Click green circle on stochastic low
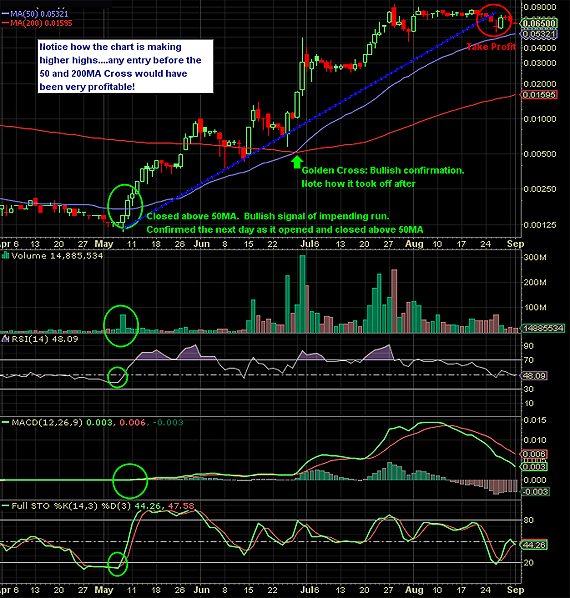Image resolution: width=570 pixels, height=598 pixels. [117, 564]
